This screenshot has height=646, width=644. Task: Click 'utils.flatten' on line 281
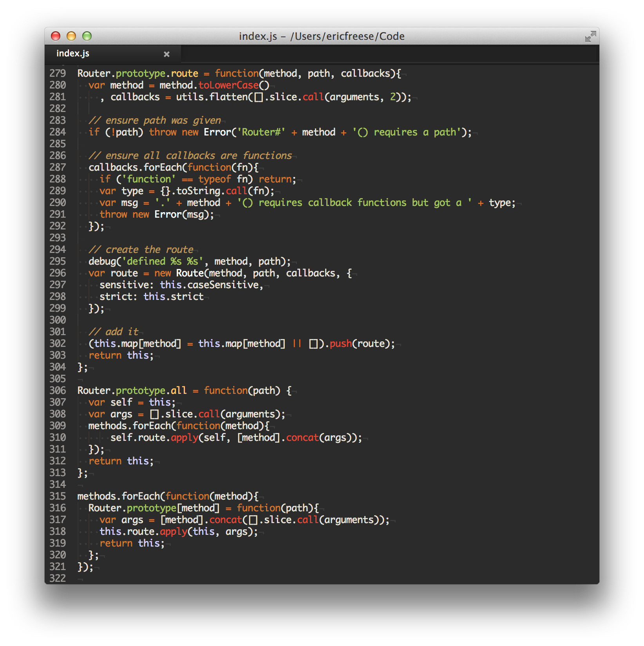(212, 97)
